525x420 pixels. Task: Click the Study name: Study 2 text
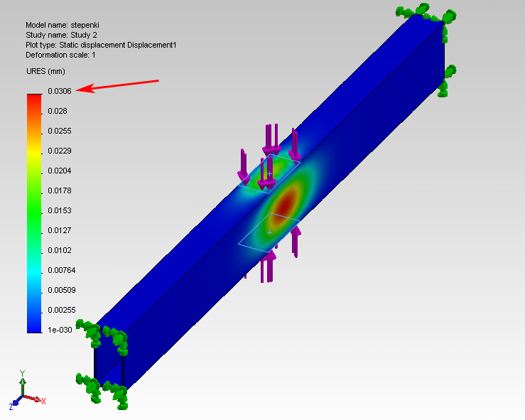(61, 35)
